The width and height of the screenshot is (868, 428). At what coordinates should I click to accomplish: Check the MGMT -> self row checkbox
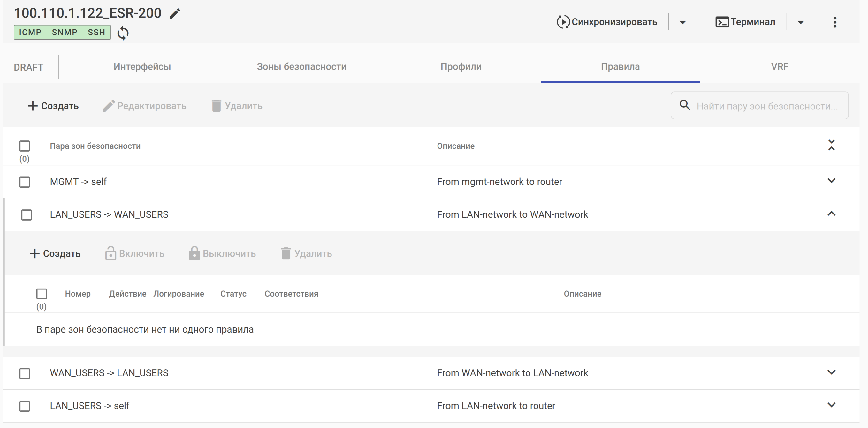click(x=25, y=182)
